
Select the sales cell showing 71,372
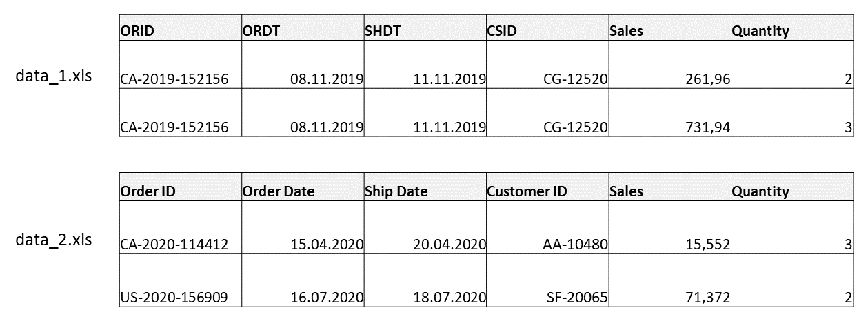[670, 280]
